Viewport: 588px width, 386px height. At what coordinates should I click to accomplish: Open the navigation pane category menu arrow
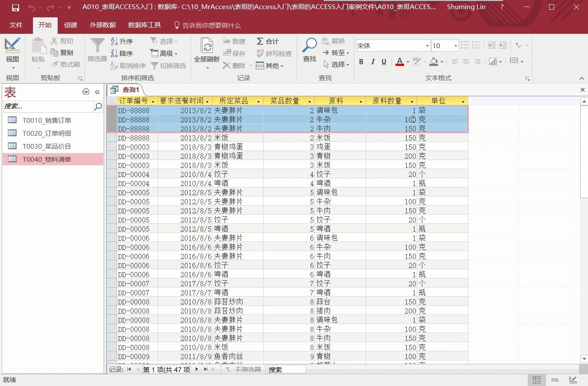pos(86,92)
